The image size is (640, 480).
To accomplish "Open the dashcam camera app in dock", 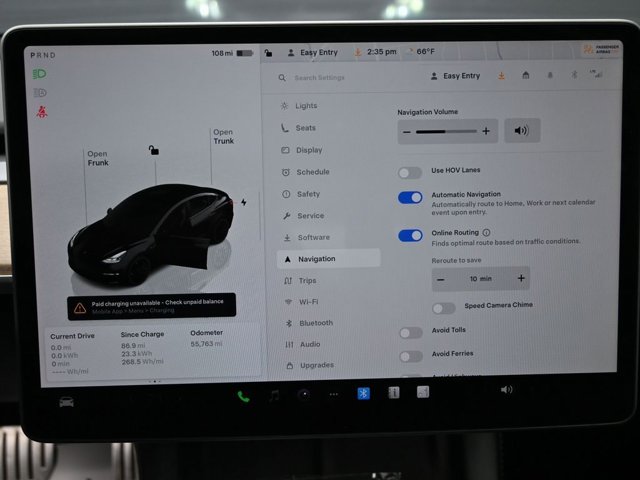I will (304, 395).
